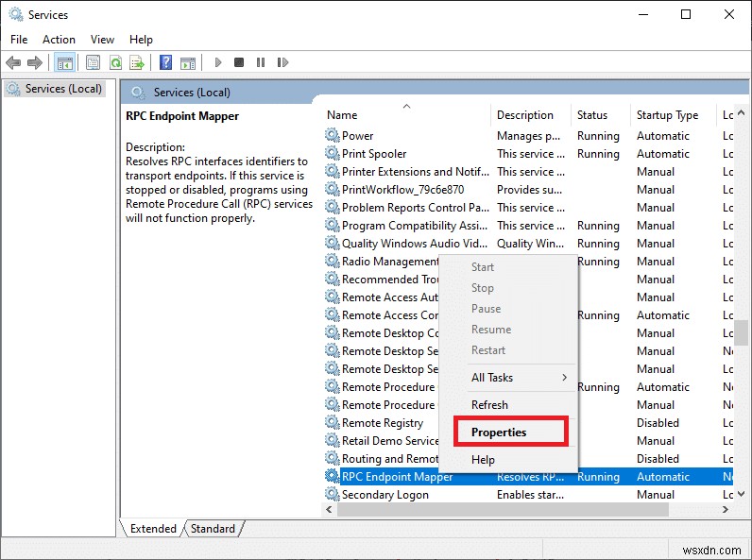The width and height of the screenshot is (752, 560).
Task: Sort by the Name column header
Action: pyautogui.click(x=406, y=115)
